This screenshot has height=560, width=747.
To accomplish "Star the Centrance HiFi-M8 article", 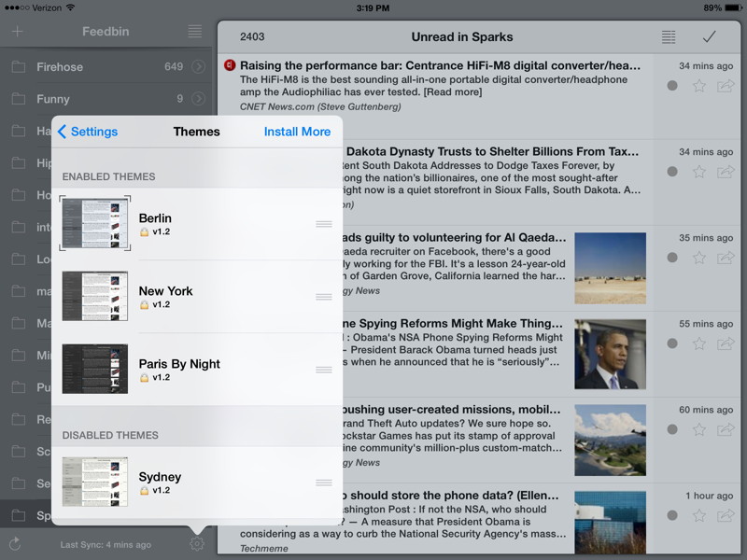I will (698, 86).
